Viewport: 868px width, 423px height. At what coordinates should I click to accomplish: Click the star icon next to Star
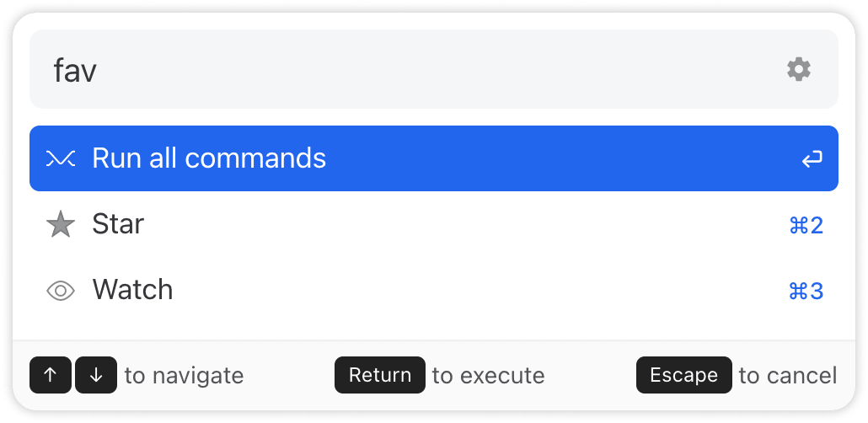(x=61, y=224)
